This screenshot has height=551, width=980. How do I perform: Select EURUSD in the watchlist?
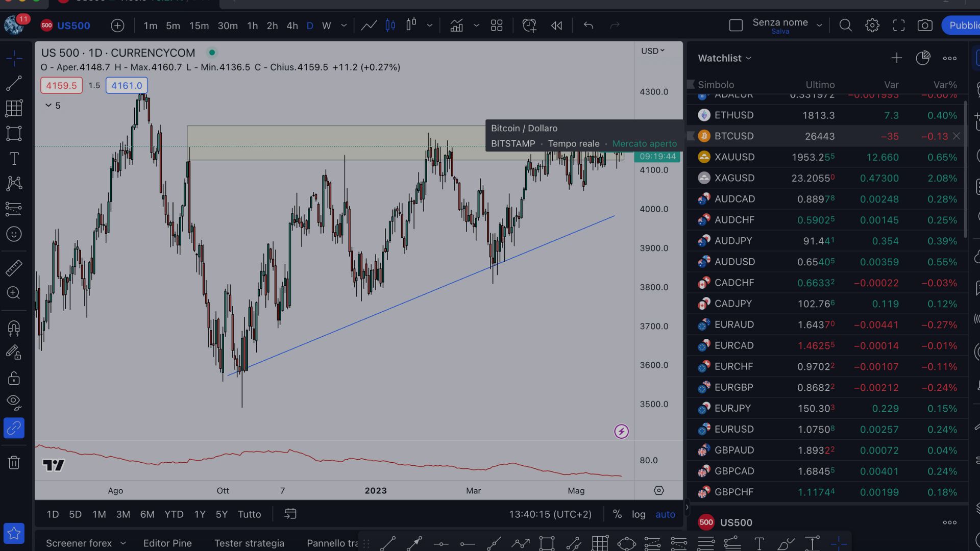(x=827, y=429)
